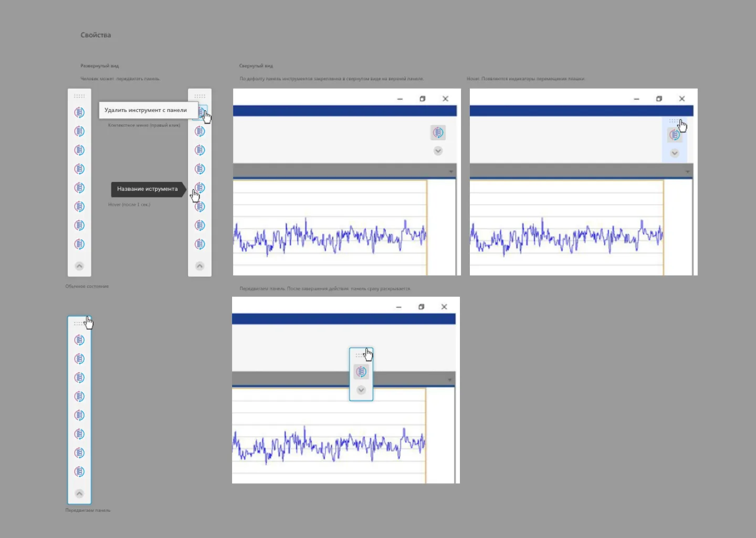Screen dimensions: 756x538
Task: Click highlighted tool icon beside the context menu
Action: [x=200, y=112]
